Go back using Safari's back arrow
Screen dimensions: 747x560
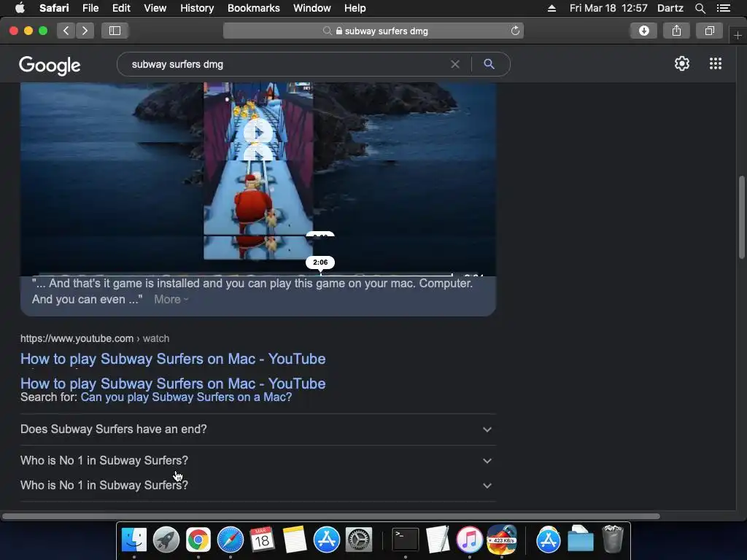(x=66, y=31)
